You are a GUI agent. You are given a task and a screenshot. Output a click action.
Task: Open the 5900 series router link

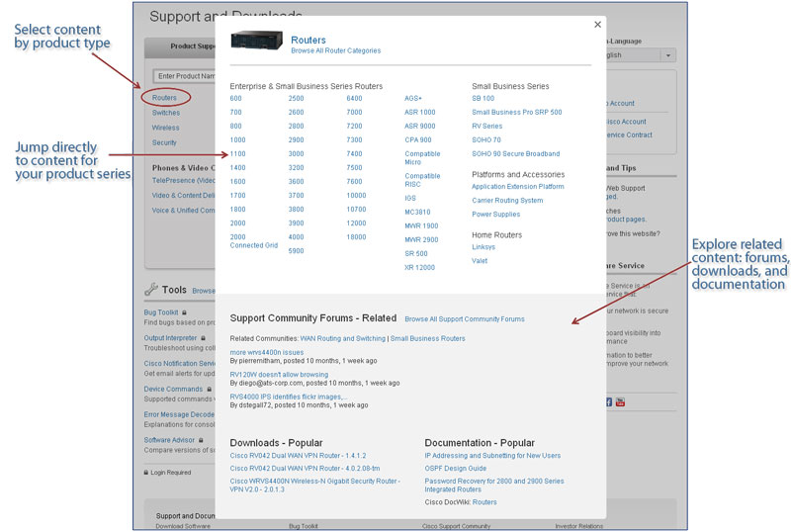pyautogui.click(x=296, y=251)
